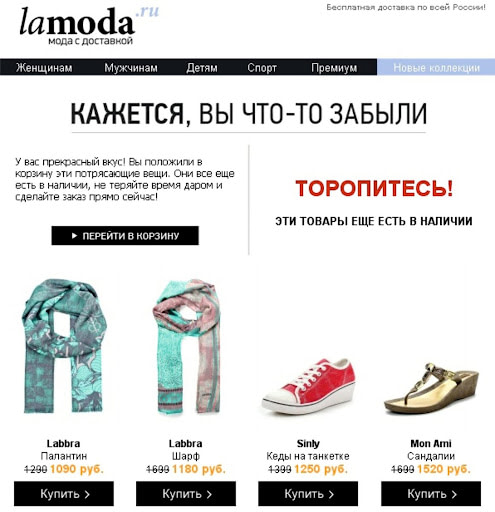The height and width of the screenshot is (512, 495).
Task: Click Купить under Mon Ami Сандалии
Action: [431, 494]
